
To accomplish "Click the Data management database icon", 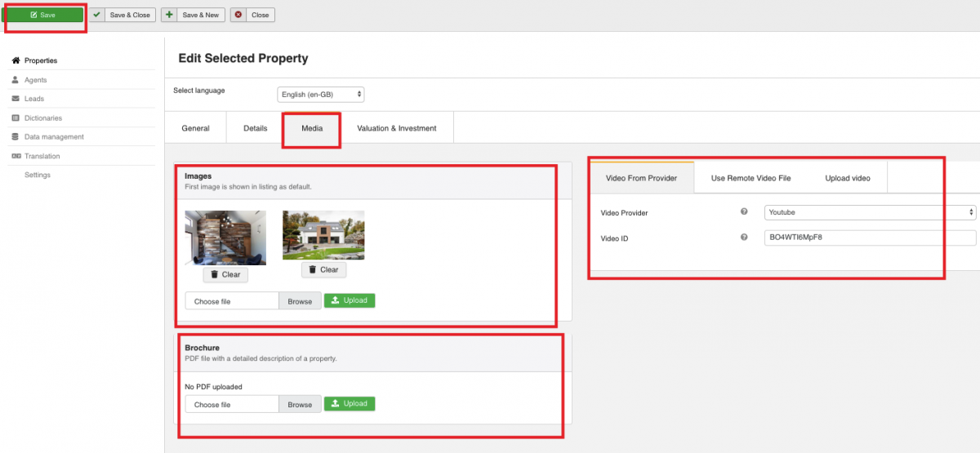I will click(16, 137).
